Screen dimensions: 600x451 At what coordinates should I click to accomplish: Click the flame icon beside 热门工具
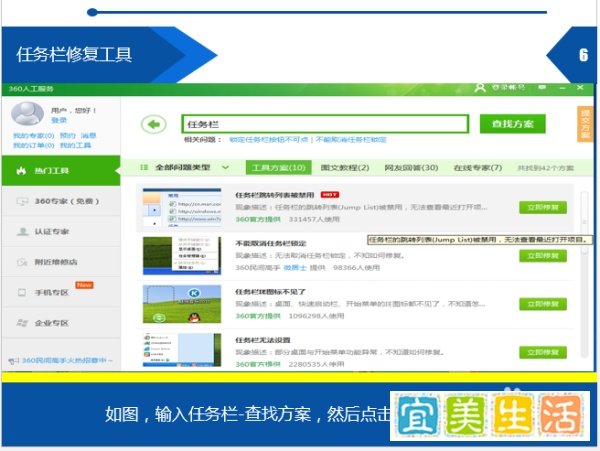[x=21, y=171]
